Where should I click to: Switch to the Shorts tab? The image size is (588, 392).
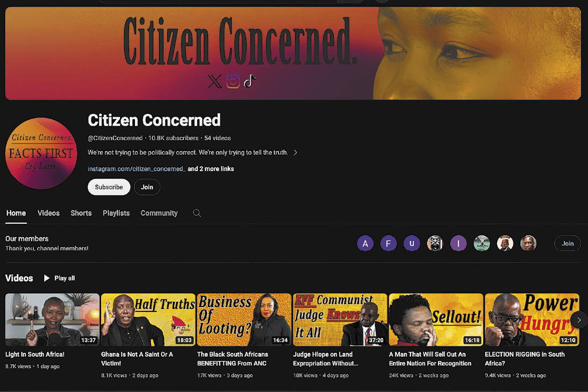click(x=81, y=213)
